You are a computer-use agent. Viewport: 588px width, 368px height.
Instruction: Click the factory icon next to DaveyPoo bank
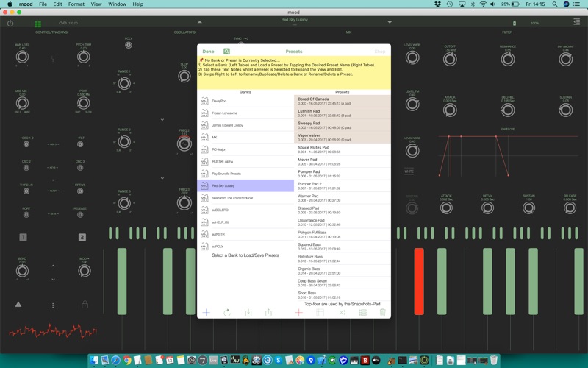(x=204, y=101)
